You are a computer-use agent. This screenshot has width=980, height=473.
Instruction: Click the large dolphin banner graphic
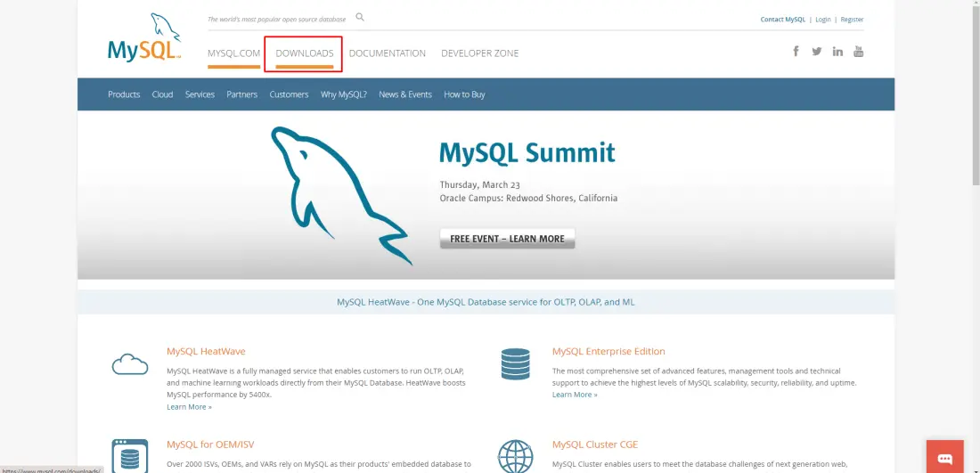tap(342, 196)
